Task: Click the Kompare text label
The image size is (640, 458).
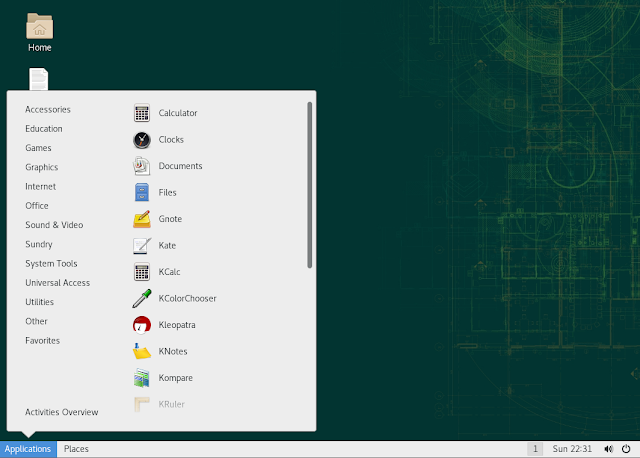Action: [176, 378]
